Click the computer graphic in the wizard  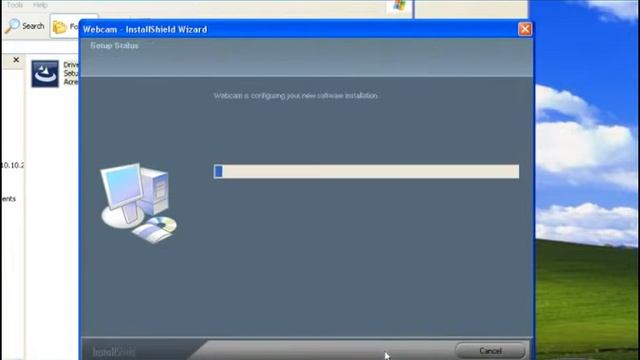(138, 203)
